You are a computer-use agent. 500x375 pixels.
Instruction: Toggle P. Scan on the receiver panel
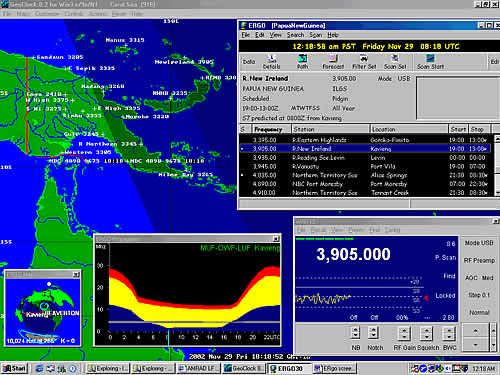(x=445, y=257)
